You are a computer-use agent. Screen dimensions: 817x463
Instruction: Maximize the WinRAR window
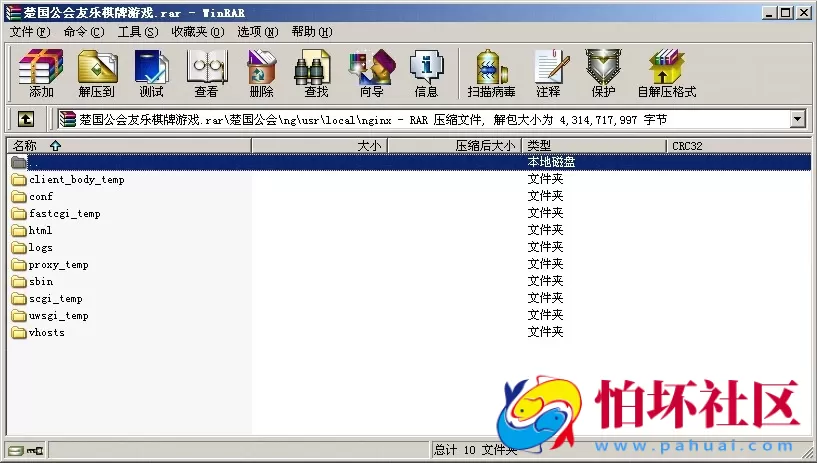pos(786,13)
